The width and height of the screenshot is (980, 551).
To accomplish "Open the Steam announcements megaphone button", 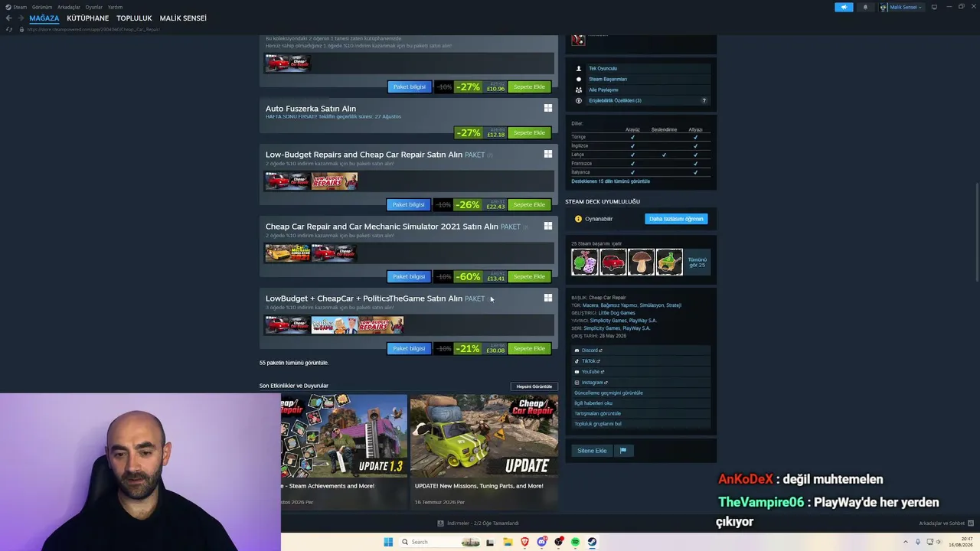I will click(x=844, y=7).
